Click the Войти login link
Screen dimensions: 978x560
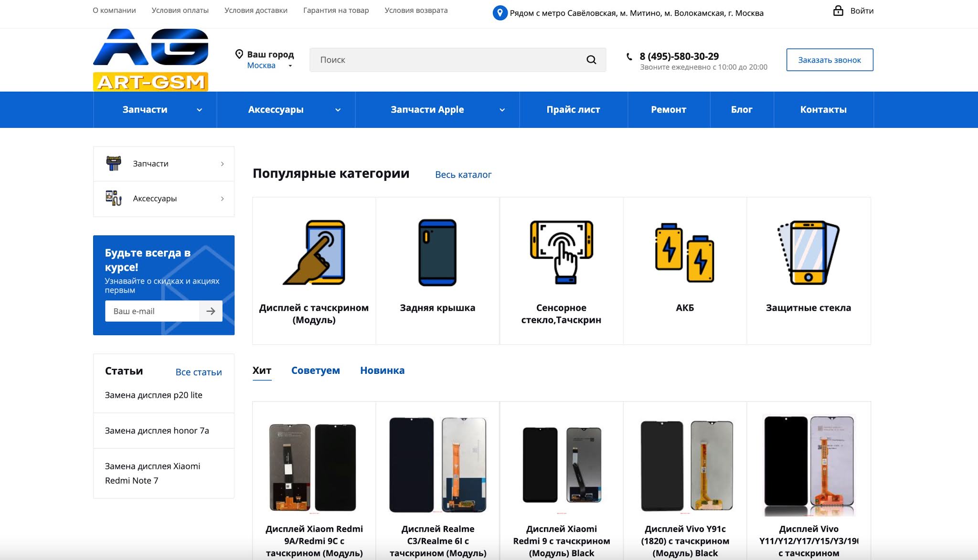point(862,11)
